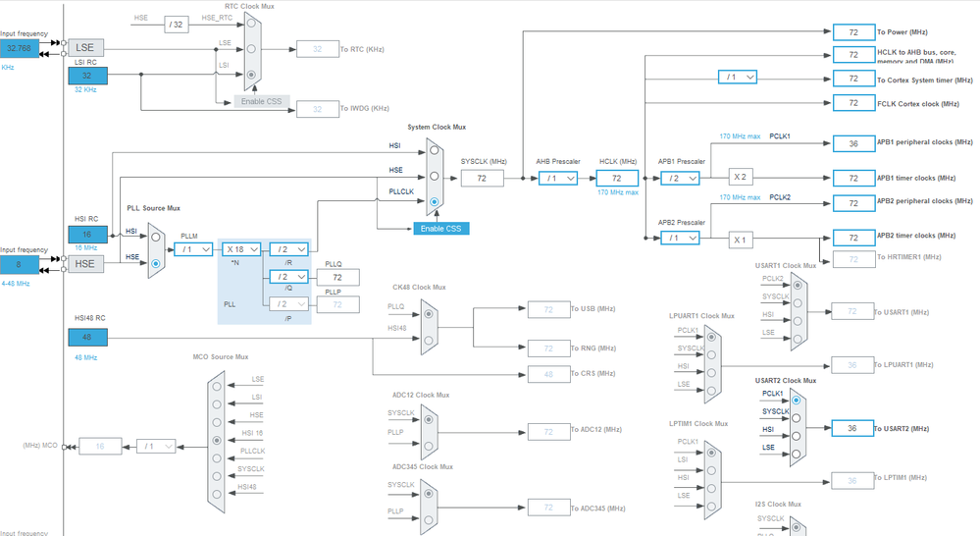Click the APB2 peripheral clocks 72 box
The image size is (980, 536).
[x=853, y=203]
